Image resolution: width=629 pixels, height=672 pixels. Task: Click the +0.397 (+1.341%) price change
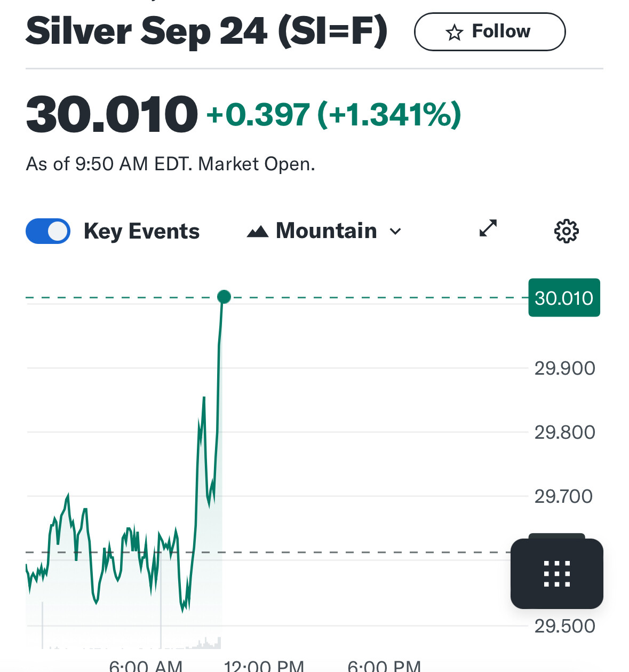click(334, 114)
